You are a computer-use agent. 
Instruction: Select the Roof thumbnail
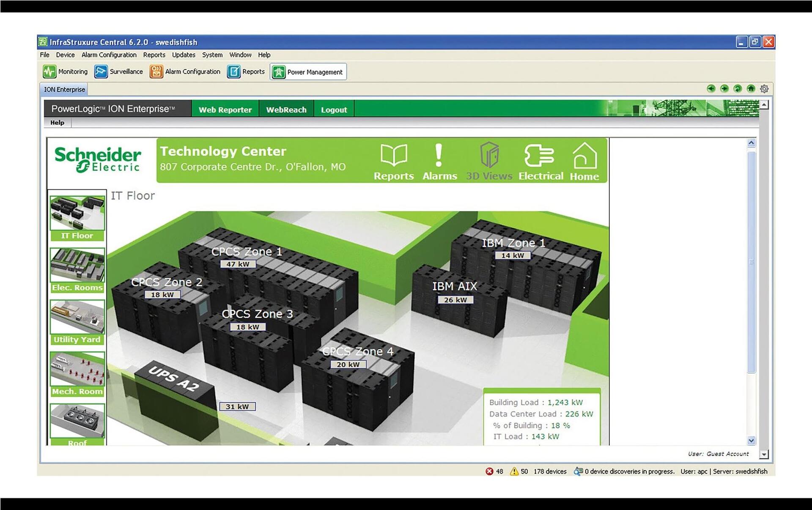77,424
